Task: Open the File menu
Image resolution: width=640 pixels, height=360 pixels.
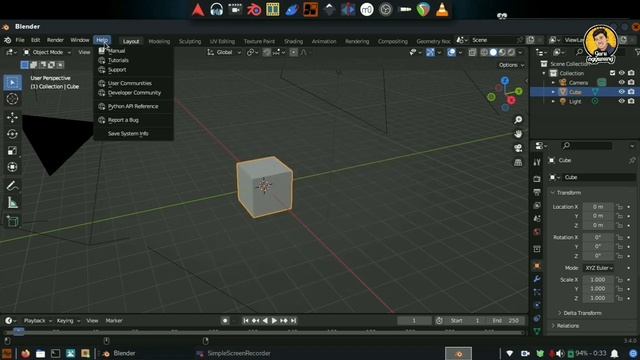Action: (20, 40)
